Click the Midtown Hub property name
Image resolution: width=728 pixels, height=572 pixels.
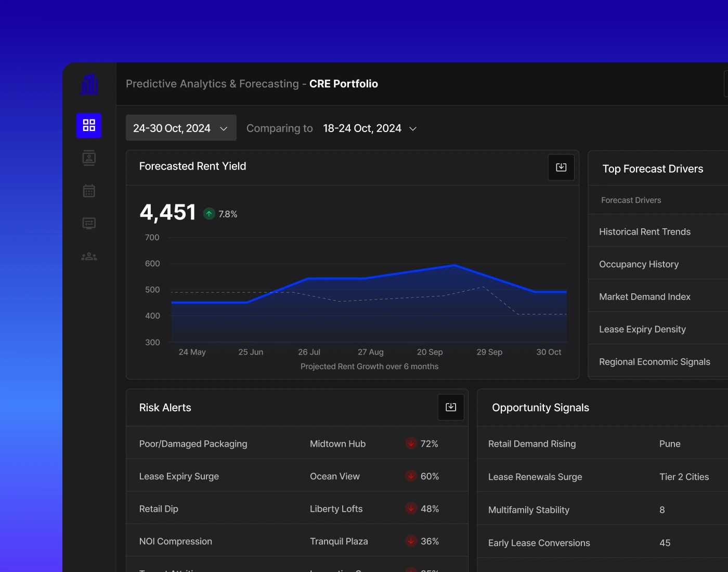point(337,444)
